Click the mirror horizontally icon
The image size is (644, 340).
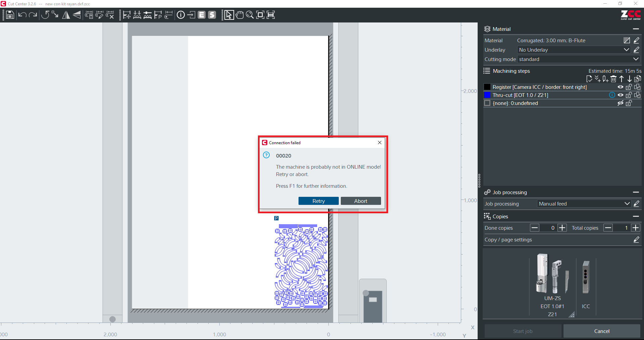pyautogui.click(x=66, y=15)
